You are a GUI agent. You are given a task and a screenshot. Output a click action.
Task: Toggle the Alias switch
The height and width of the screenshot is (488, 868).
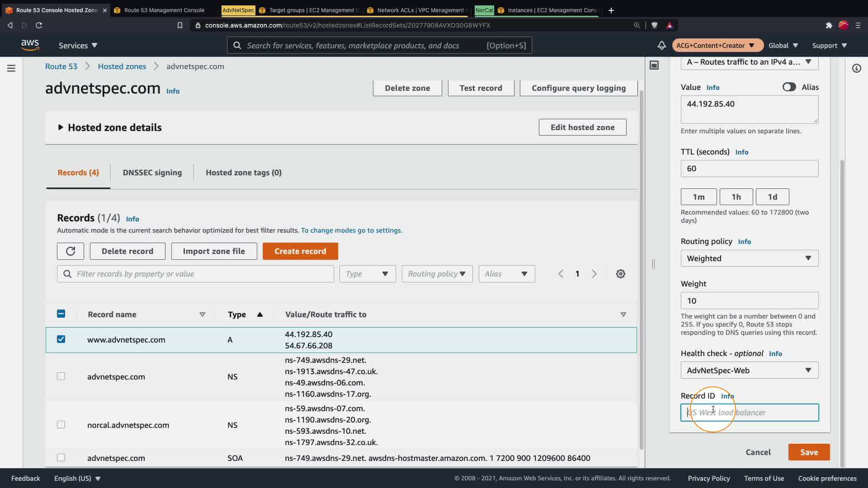tap(789, 87)
